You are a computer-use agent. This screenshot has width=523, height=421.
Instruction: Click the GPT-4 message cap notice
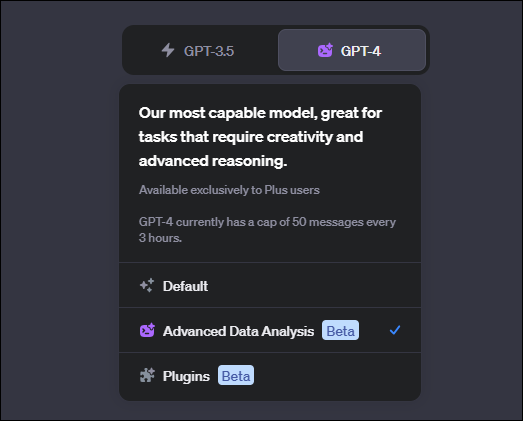point(267,230)
